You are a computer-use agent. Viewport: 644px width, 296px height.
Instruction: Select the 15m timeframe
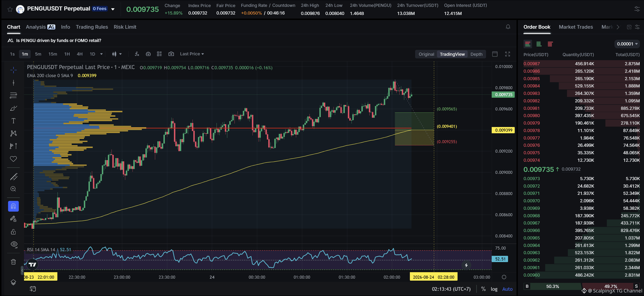coord(53,54)
